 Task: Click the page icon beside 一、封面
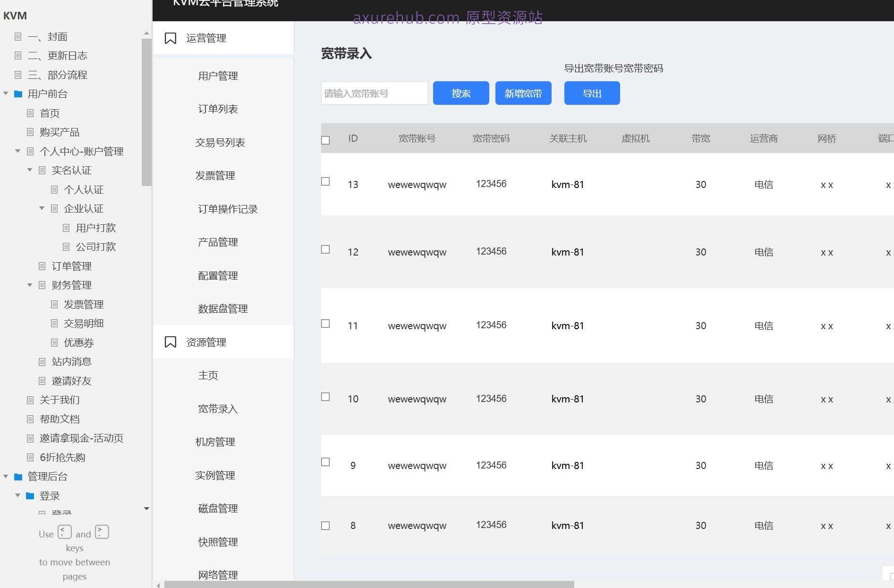(x=18, y=36)
